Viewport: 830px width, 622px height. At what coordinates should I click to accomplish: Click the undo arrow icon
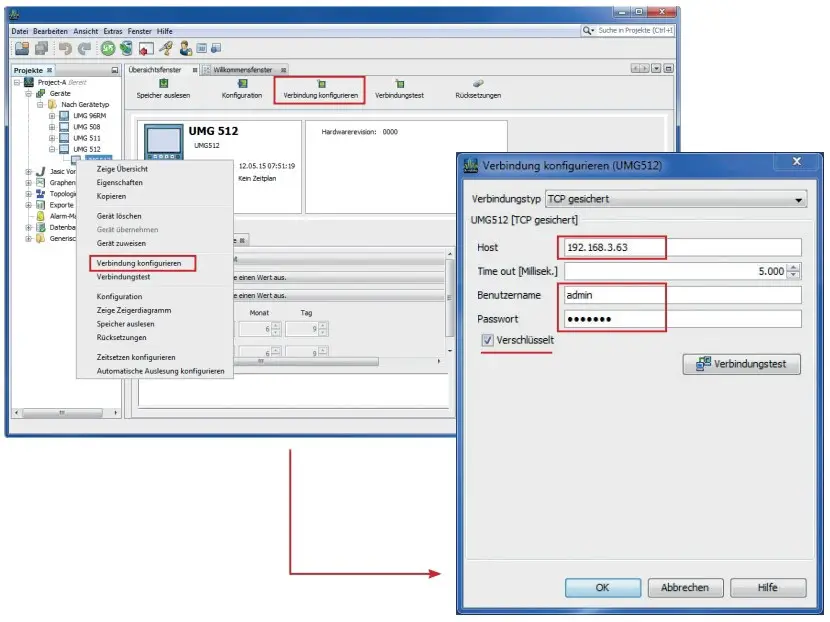pos(65,49)
